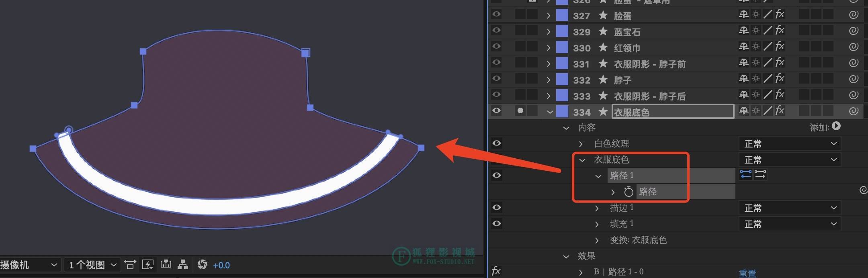Image resolution: width=868 pixels, height=278 pixels.
Task: Toggle continuously rasterize sun on layer 327
Action: [756, 15]
